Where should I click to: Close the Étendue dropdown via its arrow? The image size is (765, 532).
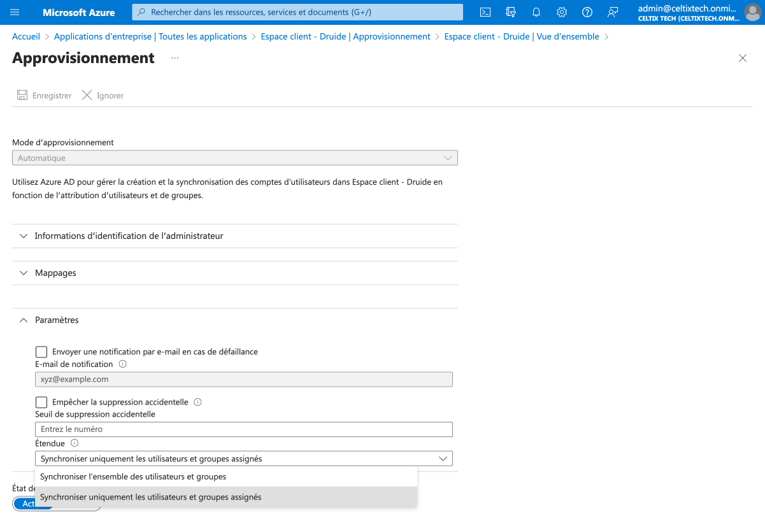(443, 459)
